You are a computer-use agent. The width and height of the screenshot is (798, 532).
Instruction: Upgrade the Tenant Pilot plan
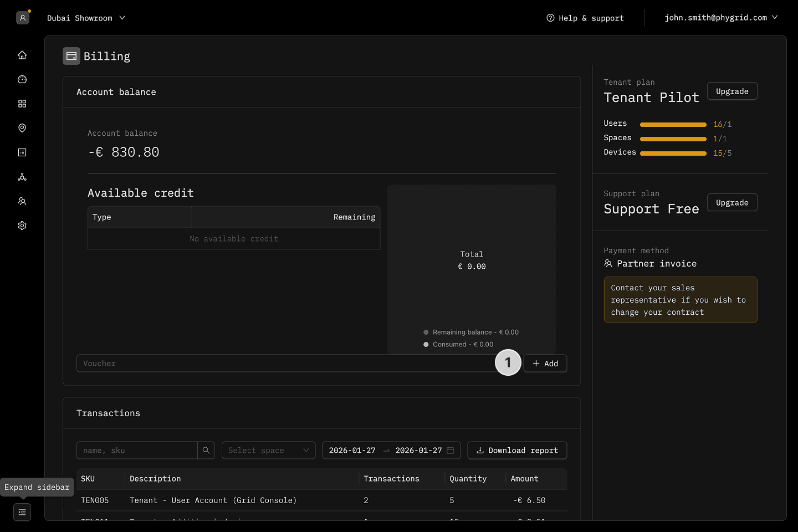(731, 91)
